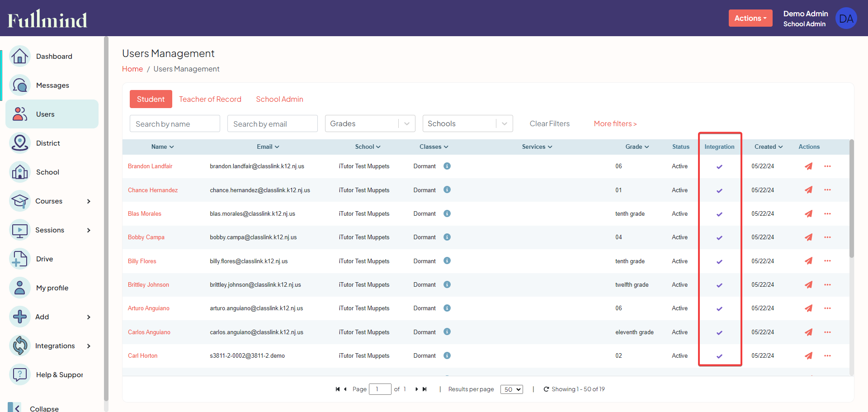This screenshot has height=412, width=868.
Task: Open More filters
Action: [615, 123]
